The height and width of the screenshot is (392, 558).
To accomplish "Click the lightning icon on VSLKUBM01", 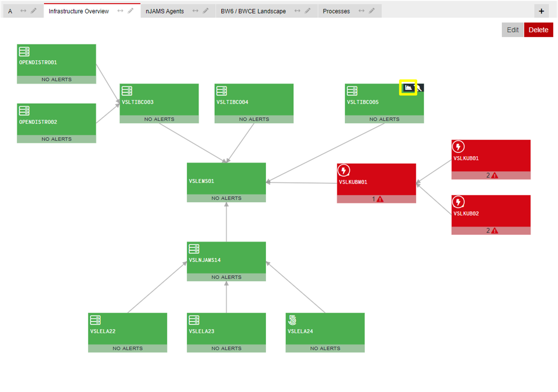I will 344,170.
